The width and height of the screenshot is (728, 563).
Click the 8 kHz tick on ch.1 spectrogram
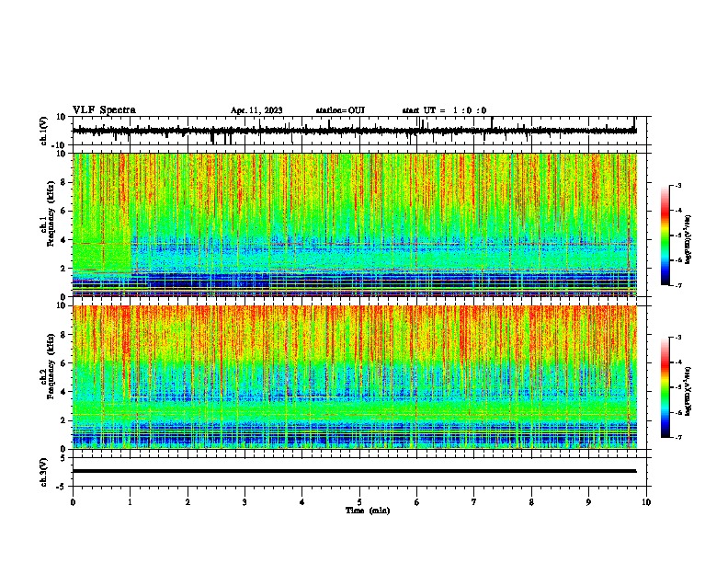click(x=64, y=182)
